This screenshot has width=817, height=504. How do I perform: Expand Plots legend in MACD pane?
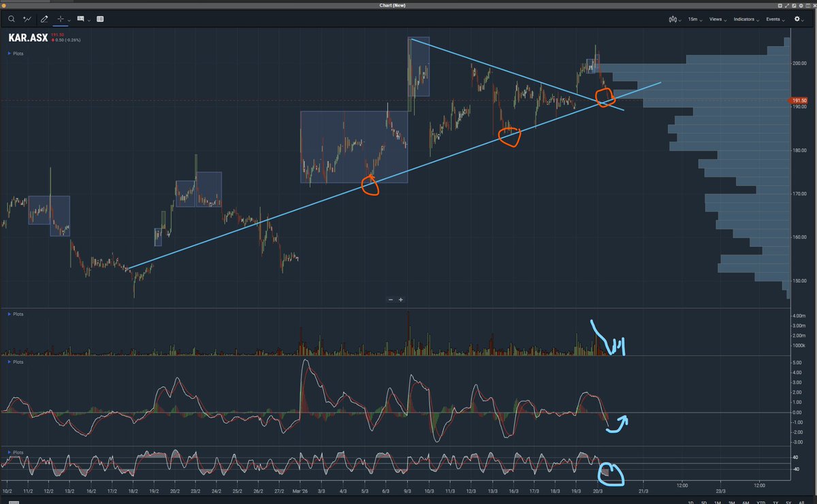[x=16, y=362]
